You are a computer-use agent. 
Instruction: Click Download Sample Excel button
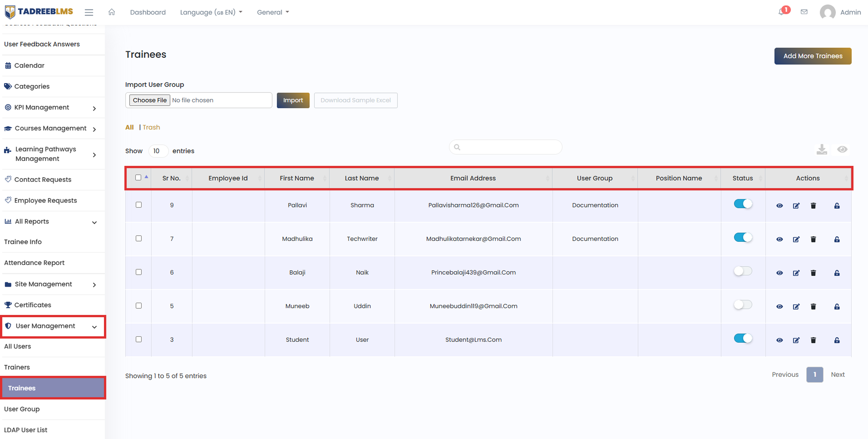pos(355,100)
